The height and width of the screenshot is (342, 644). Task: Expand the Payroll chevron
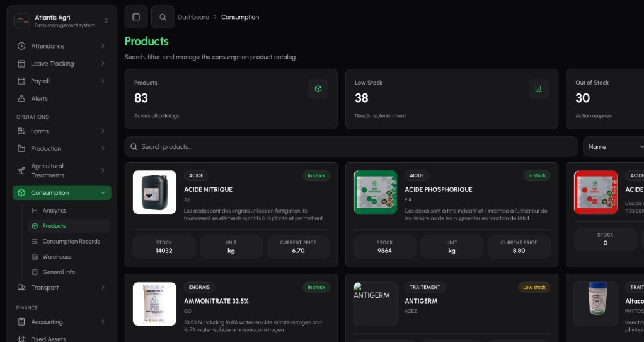click(103, 81)
